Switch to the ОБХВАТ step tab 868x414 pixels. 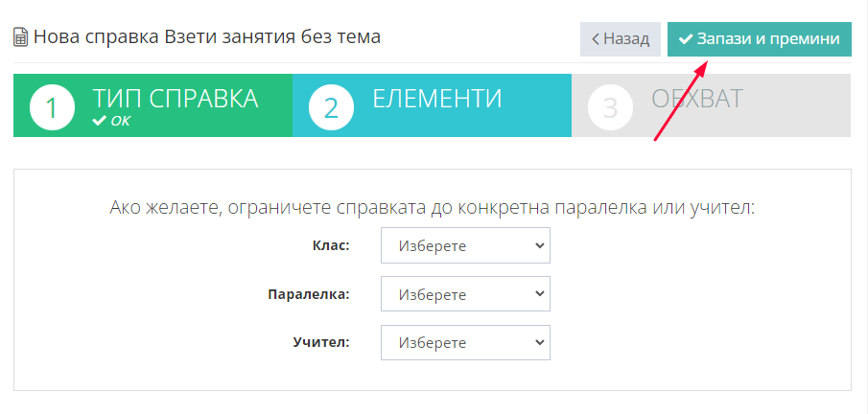pyautogui.click(x=712, y=105)
